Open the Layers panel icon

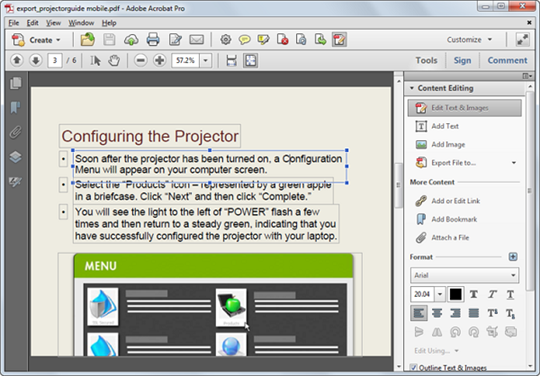(15, 157)
